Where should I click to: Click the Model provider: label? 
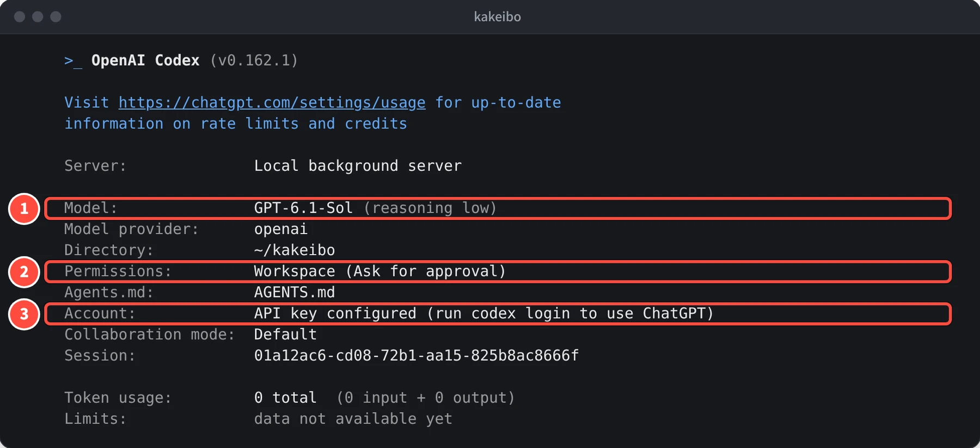pos(132,229)
